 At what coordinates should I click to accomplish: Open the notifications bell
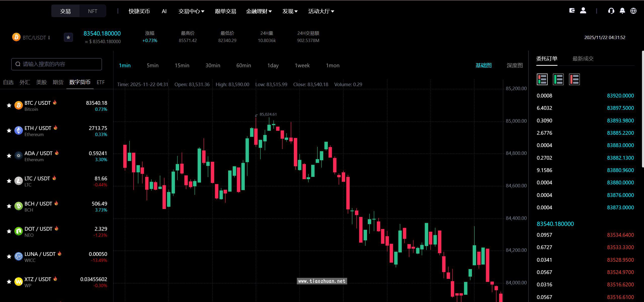click(x=622, y=11)
